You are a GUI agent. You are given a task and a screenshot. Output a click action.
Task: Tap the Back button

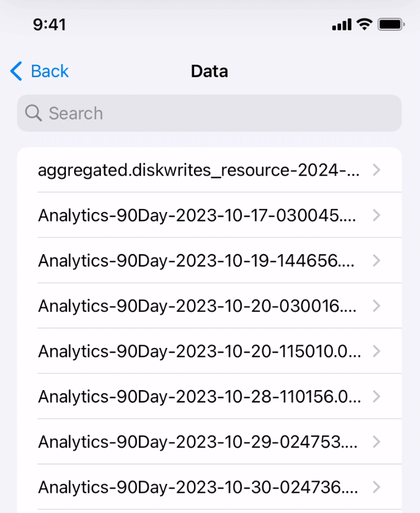[x=39, y=71]
